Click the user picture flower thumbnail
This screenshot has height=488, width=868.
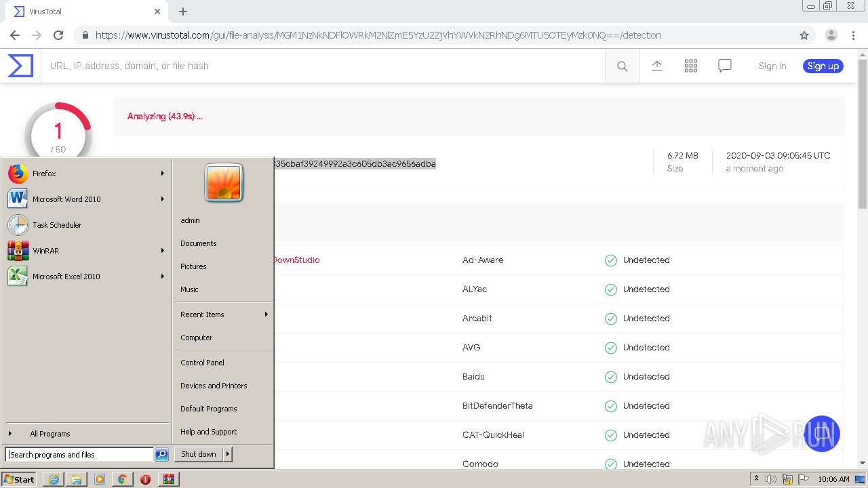[224, 183]
